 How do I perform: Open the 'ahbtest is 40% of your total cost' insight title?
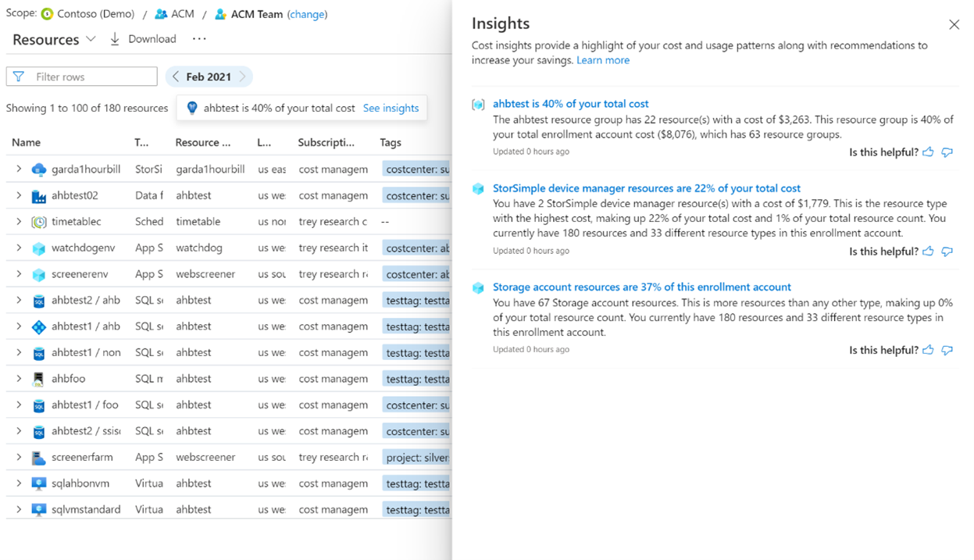[x=570, y=104]
